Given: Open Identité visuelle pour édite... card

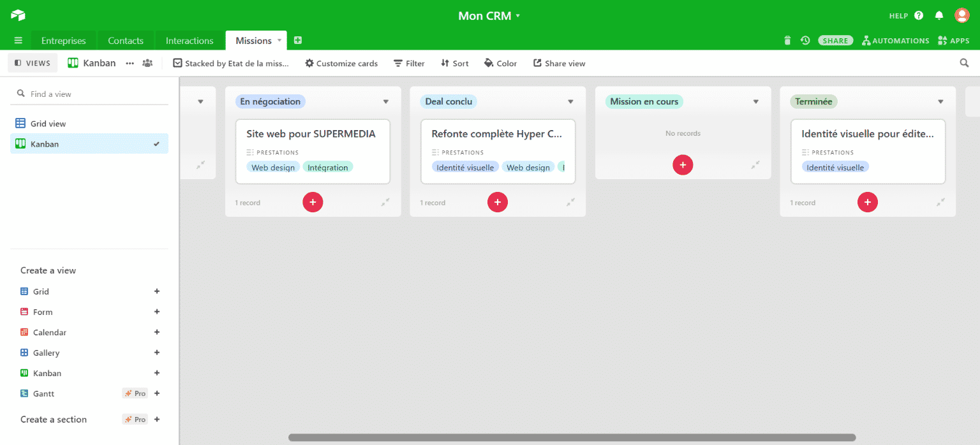Looking at the screenshot, I should (868, 152).
